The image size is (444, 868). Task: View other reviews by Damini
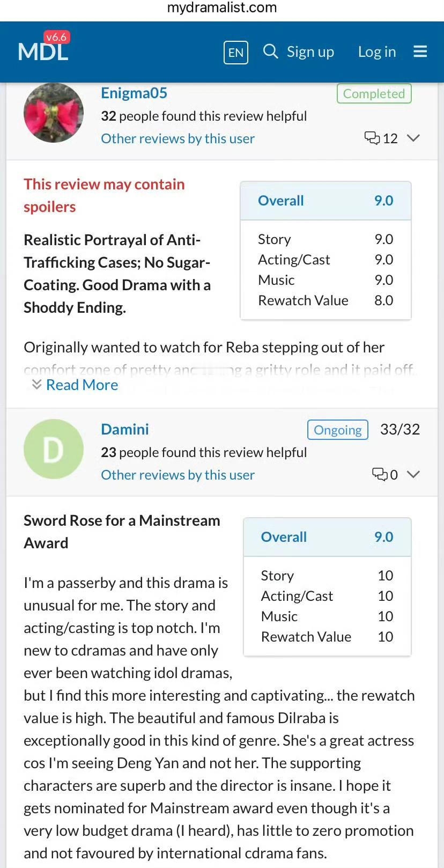(x=177, y=475)
